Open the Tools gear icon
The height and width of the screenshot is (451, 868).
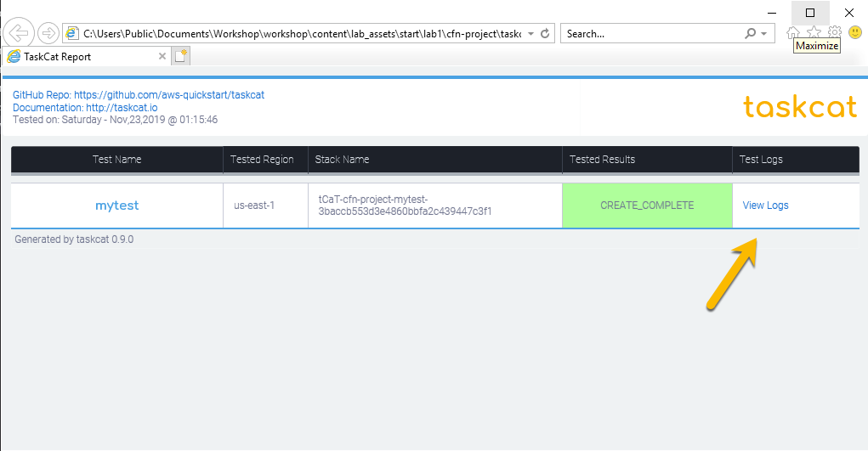(x=835, y=32)
